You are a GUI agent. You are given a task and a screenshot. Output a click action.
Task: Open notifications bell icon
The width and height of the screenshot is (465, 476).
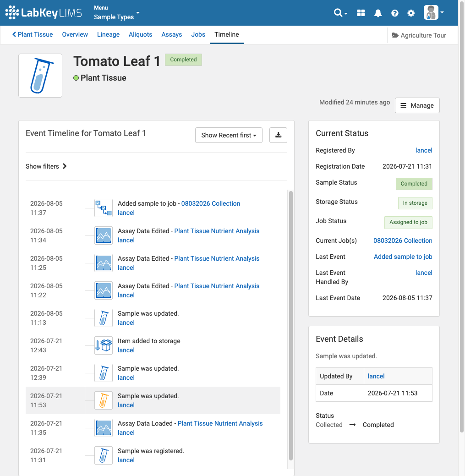(378, 13)
